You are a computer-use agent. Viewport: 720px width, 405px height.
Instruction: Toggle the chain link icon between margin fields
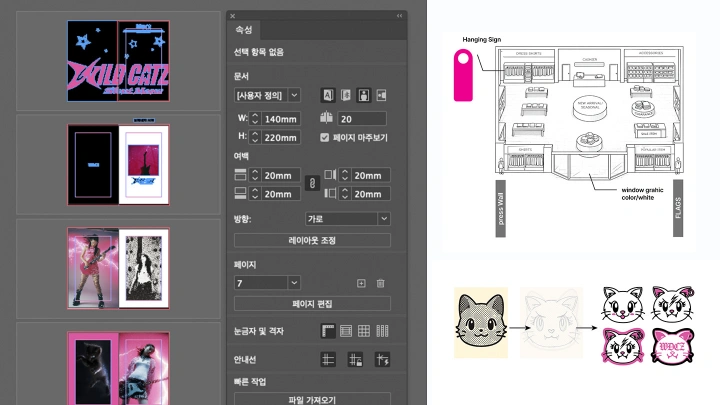point(312,183)
